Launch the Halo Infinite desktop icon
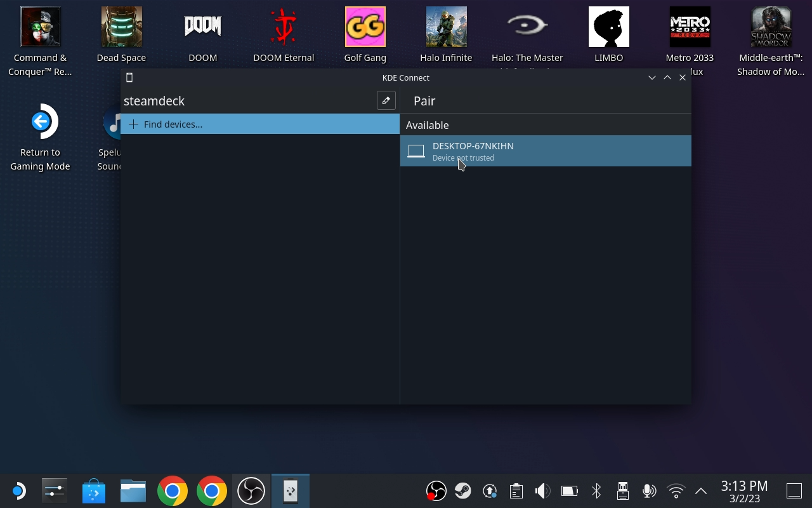This screenshot has width=812, height=508. pos(447,36)
